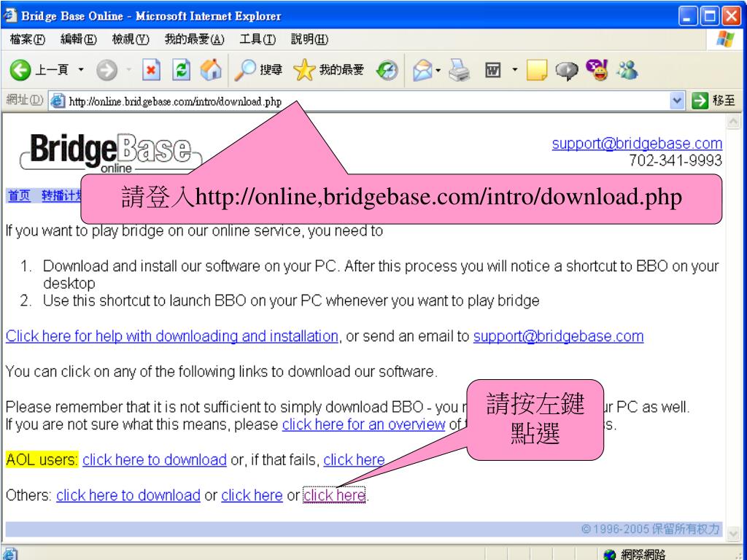Click the History globe icon

[x=387, y=70]
